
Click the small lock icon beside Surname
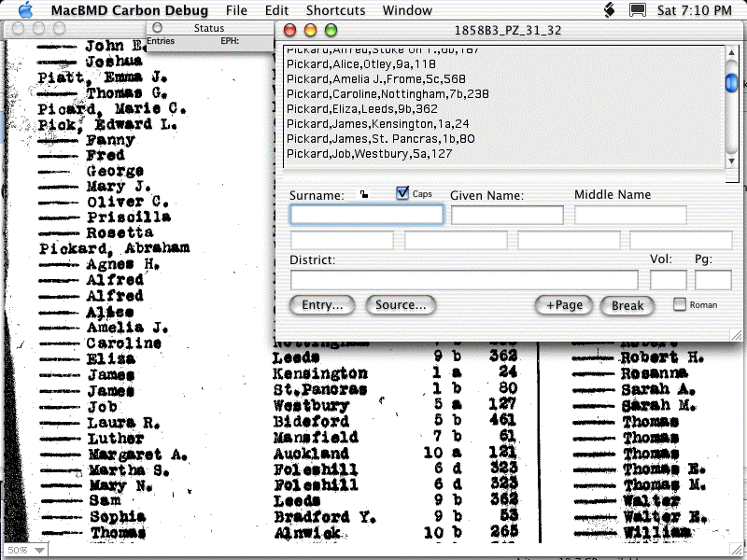pos(363,195)
